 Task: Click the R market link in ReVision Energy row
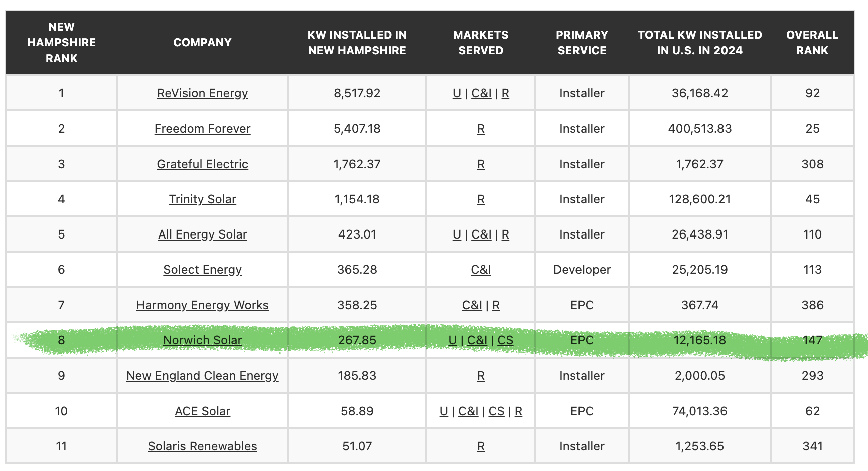[505, 93]
